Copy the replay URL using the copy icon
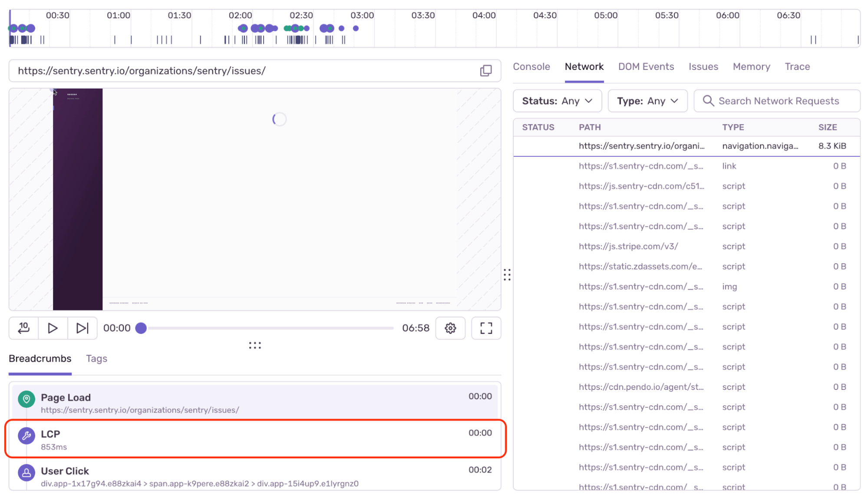868x498 pixels. coord(486,70)
